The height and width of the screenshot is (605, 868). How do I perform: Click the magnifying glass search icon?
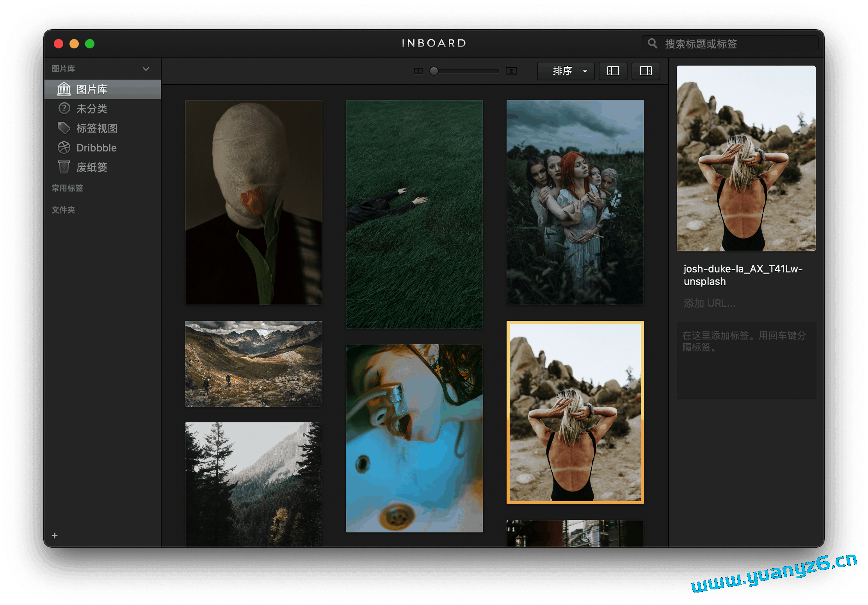[653, 43]
